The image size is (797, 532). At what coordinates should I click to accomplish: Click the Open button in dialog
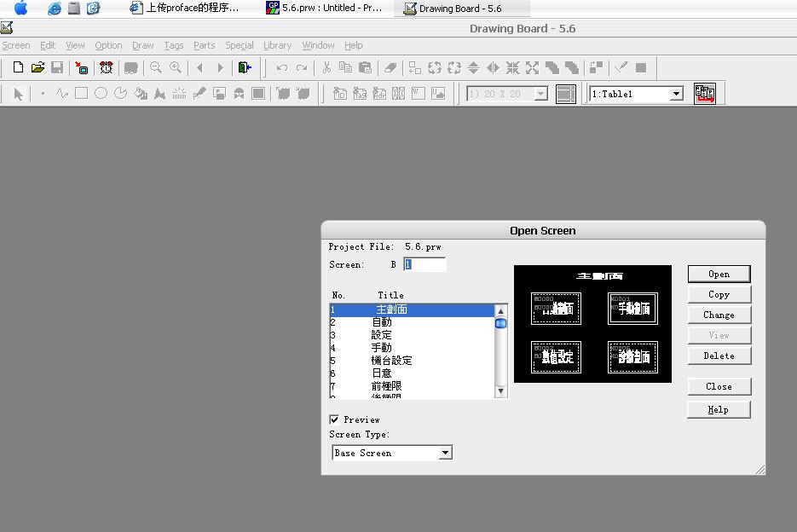(719, 274)
